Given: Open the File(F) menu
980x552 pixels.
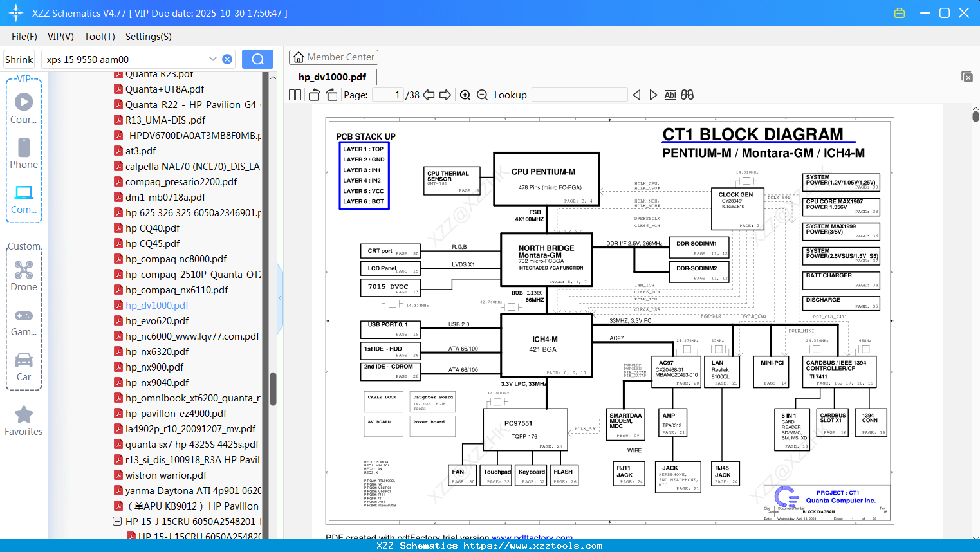Looking at the screenshot, I should pos(24,37).
